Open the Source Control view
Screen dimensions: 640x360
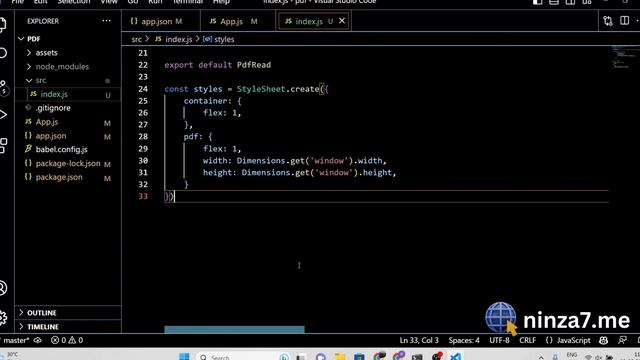coord(3,87)
